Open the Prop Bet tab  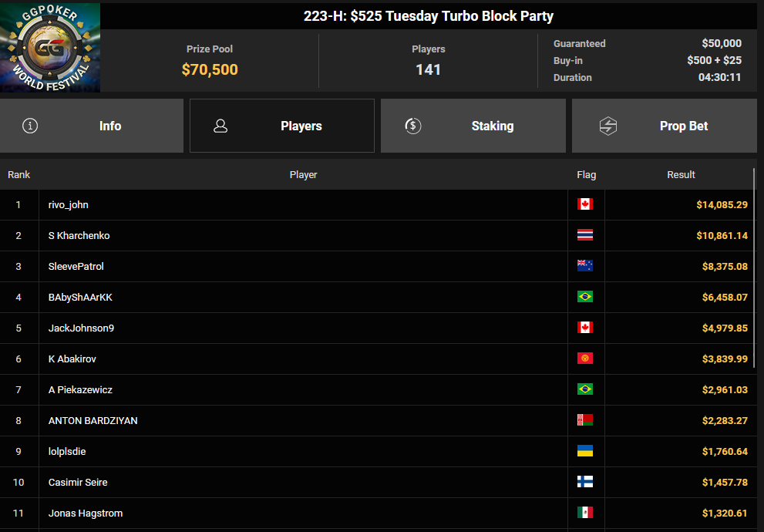pos(664,126)
